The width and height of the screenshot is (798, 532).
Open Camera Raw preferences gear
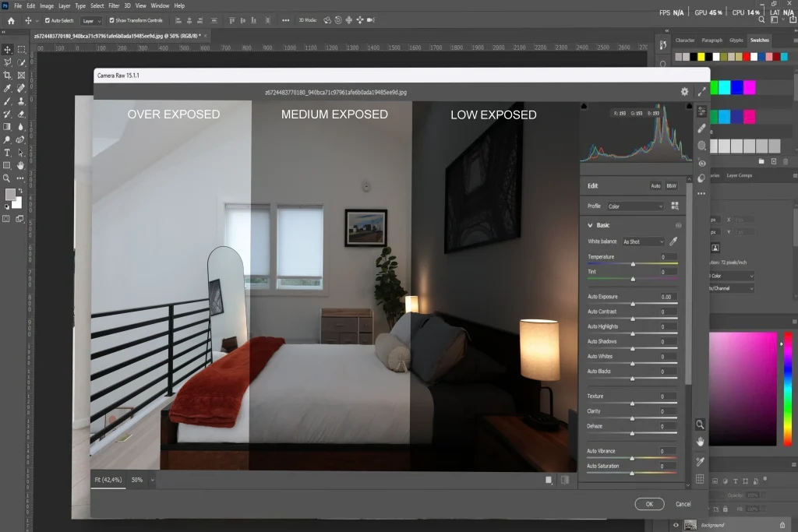(685, 92)
